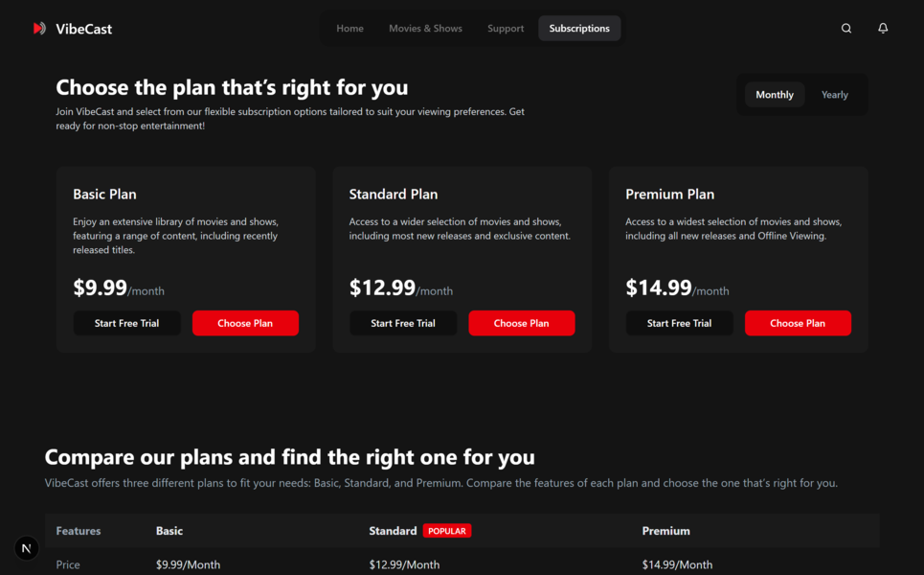Choose Plan for the Basic Plan
The image size is (924, 575).
[x=245, y=323]
